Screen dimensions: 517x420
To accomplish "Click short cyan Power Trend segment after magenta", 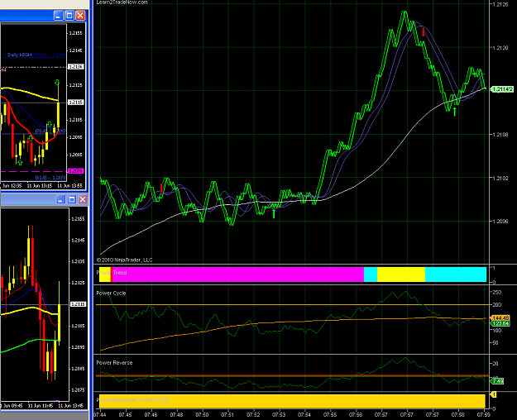I will (x=371, y=274).
